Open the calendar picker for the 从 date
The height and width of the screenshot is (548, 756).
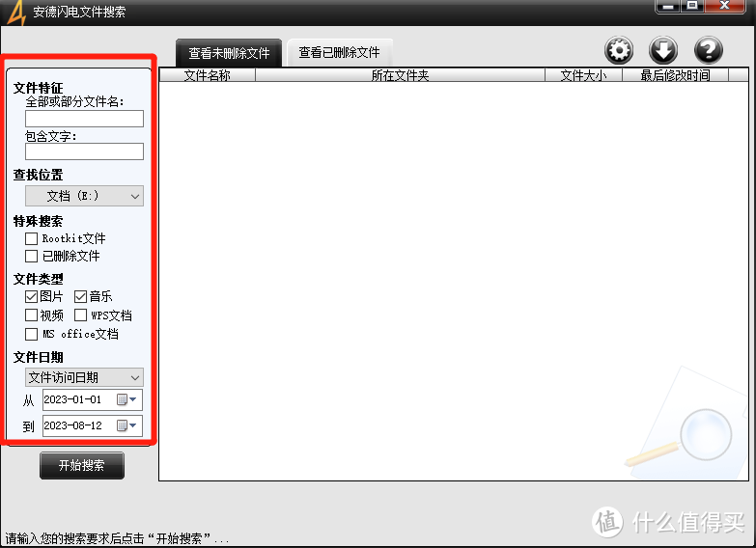(x=127, y=399)
